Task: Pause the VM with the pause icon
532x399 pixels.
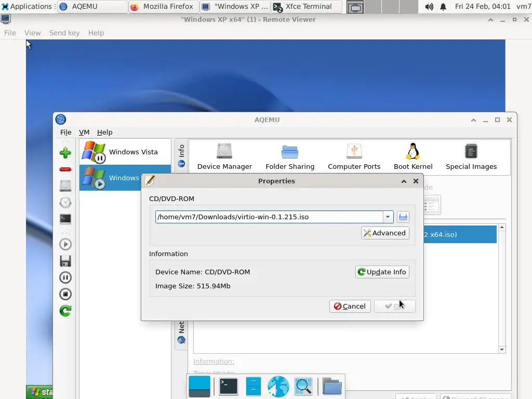Action: pos(65,277)
